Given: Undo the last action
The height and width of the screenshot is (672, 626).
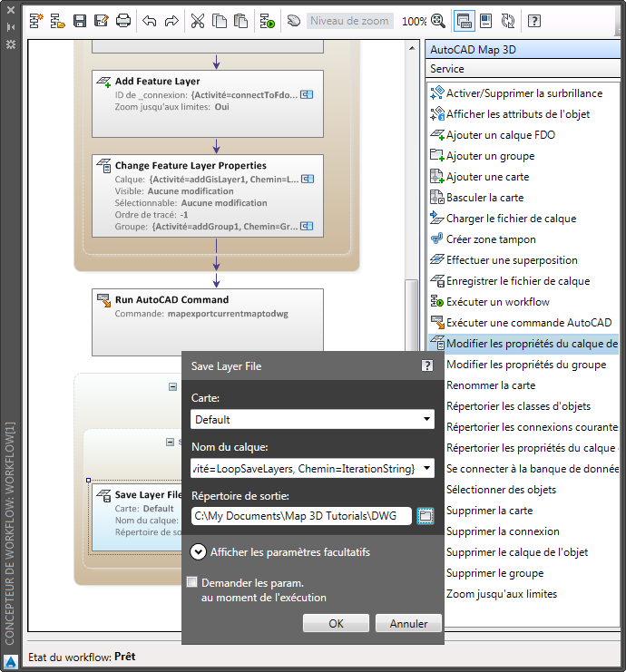Looking at the screenshot, I should click(149, 21).
